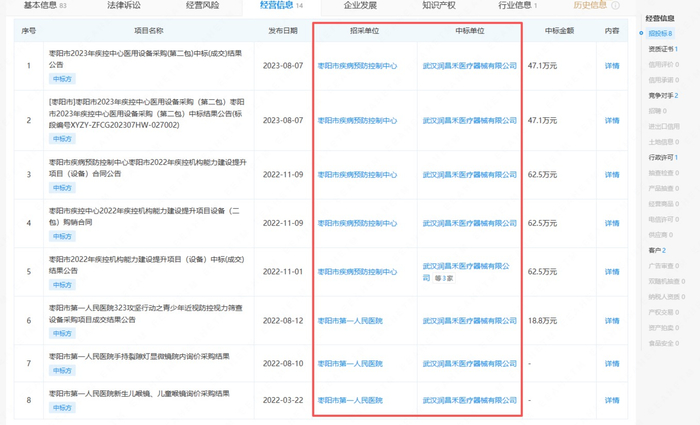Click the 等3家 tag in row 5

[444, 278]
